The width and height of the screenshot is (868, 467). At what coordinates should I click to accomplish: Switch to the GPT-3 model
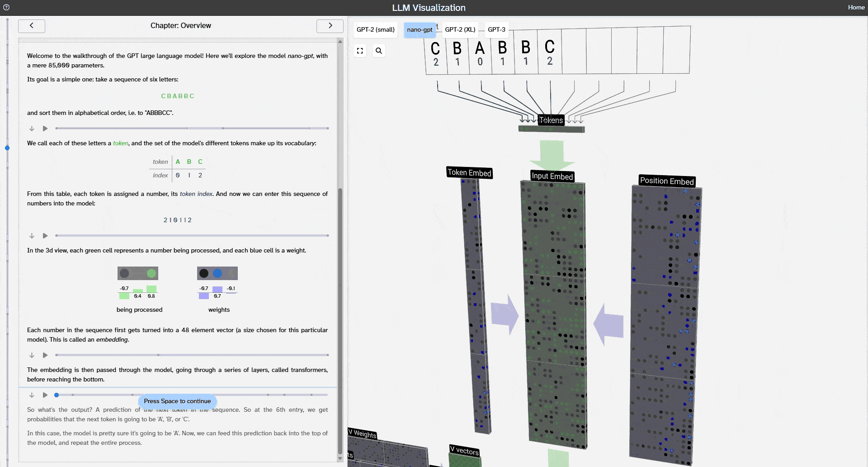496,30
